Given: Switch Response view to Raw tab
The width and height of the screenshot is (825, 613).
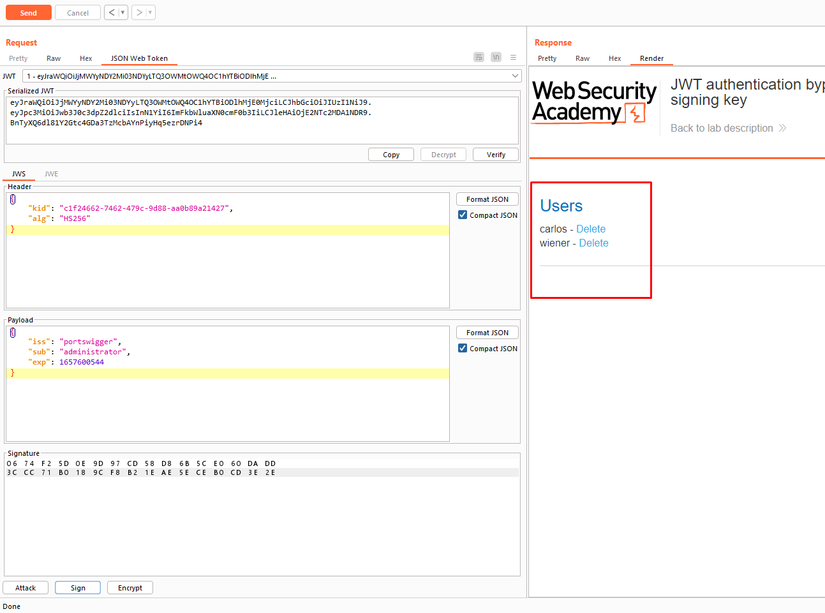Looking at the screenshot, I should pyautogui.click(x=582, y=58).
